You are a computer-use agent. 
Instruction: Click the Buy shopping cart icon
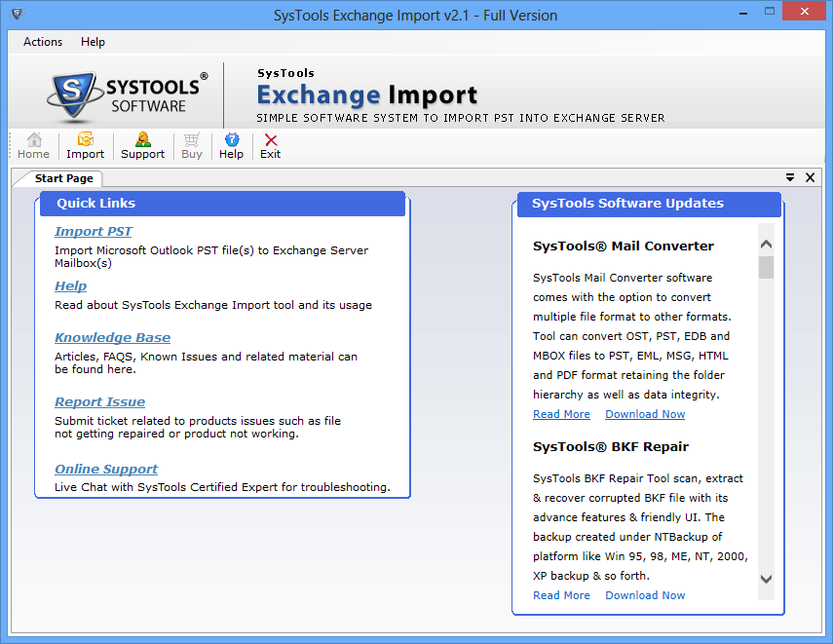(192, 146)
